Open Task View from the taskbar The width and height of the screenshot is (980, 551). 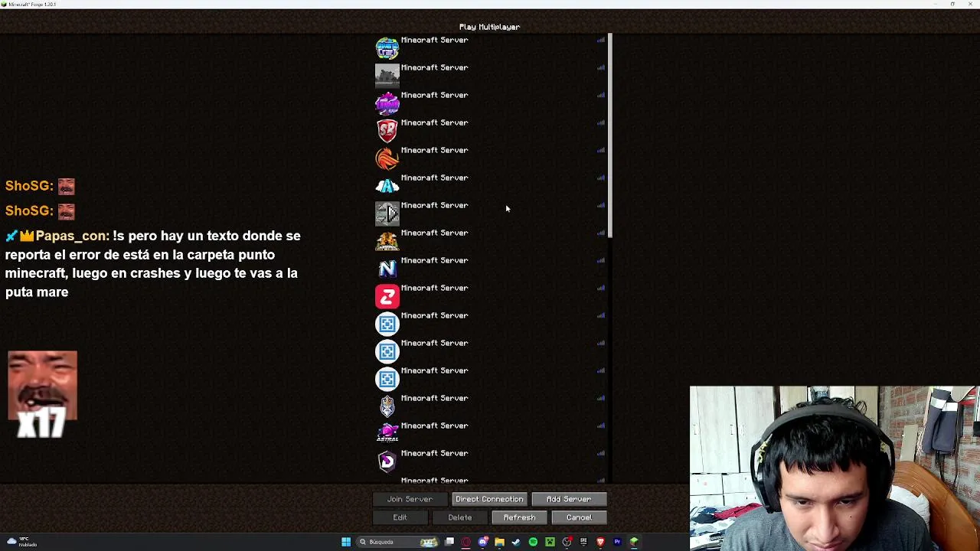tap(449, 542)
